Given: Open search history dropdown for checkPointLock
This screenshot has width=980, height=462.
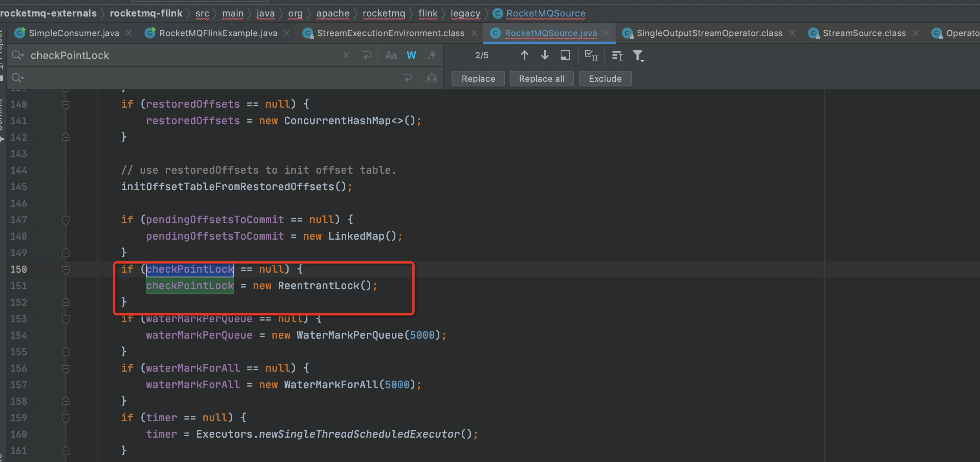Looking at the screenshot, I should [x=18, y=55].
